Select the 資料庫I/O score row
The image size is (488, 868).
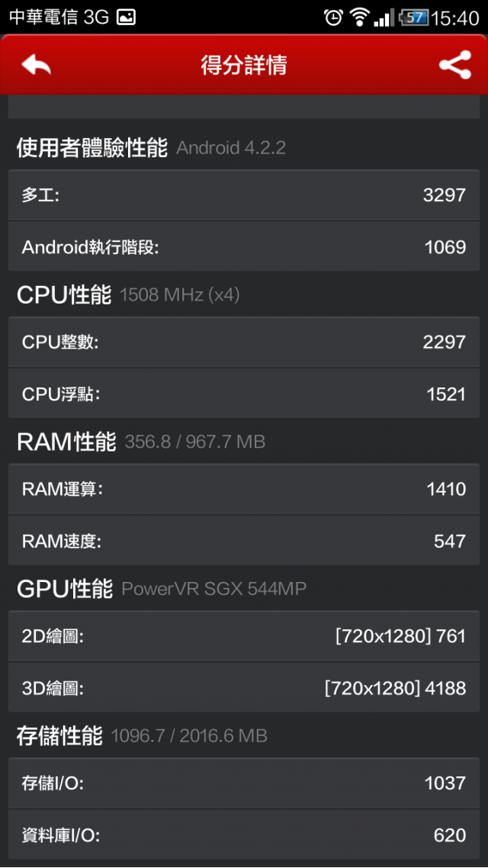(x=243, y=834)
